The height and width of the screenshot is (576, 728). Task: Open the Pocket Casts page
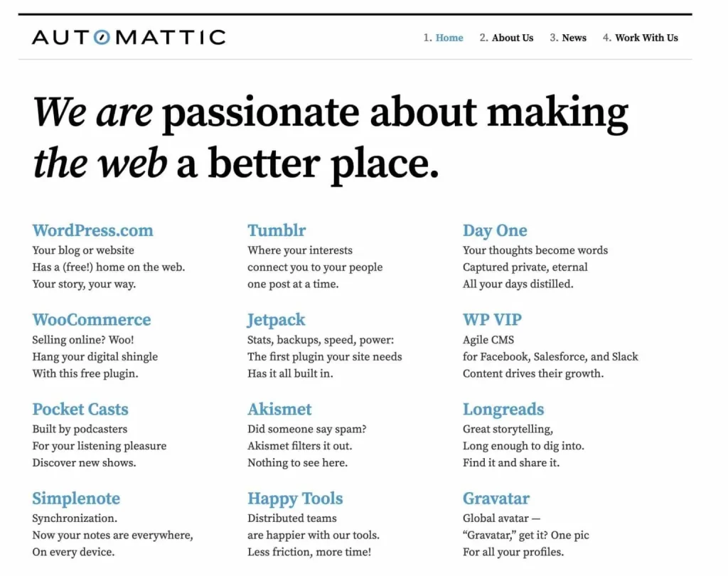point(80,410)
